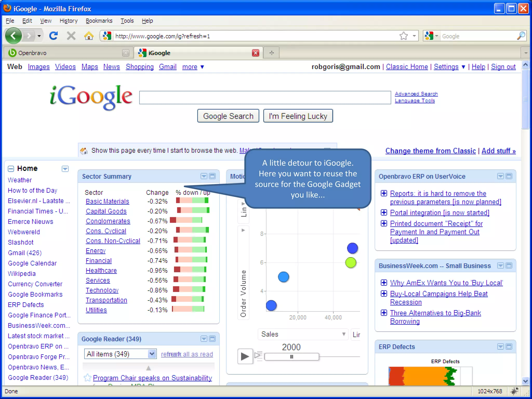Expand the Portal integration item
Image resolution: width=532 pixels, height=399 pixels.
point(384,213)
